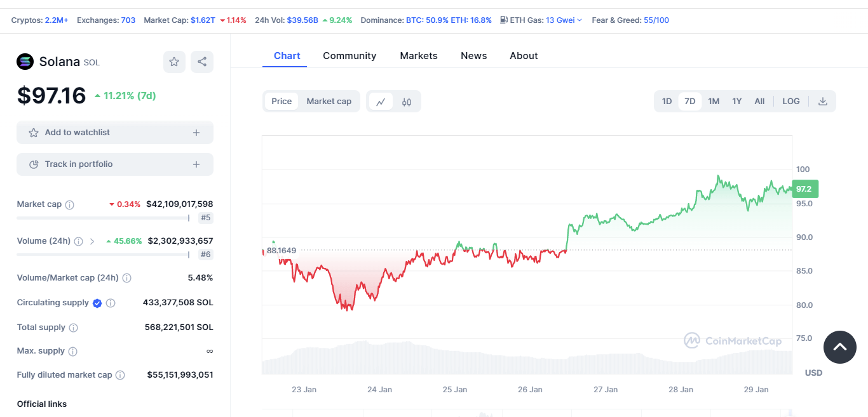This screenshot has width=868, height=417.
Task: Open the Cryptos 2.2M+ link
Action: pyautogui.click(x=57, y=20)
